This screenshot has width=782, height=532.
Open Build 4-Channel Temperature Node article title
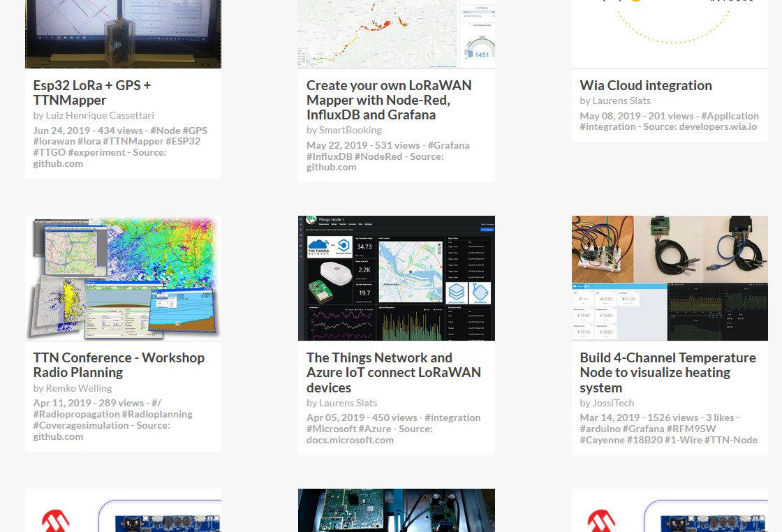[x=667, y=372]
